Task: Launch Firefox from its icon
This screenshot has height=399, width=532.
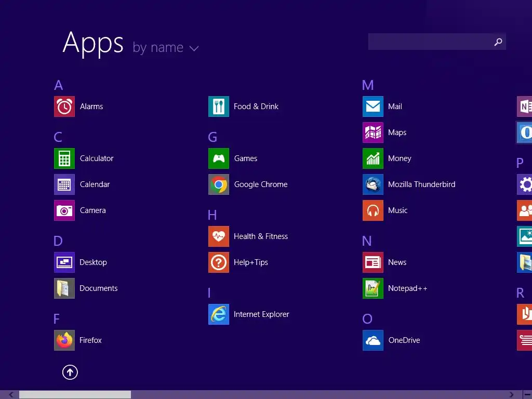Action: [x=64, y=340]
